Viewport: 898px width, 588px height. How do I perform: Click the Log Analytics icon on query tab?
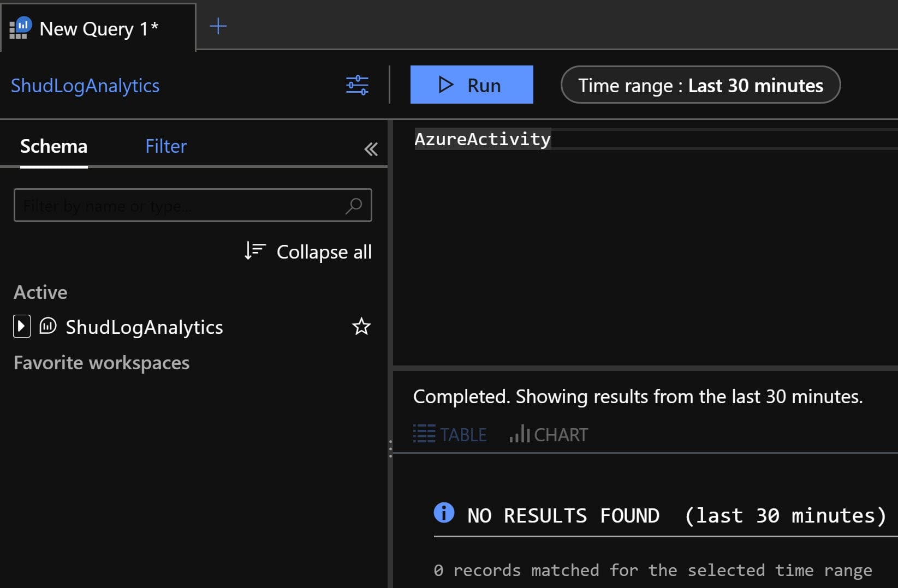tap(21, 27)
